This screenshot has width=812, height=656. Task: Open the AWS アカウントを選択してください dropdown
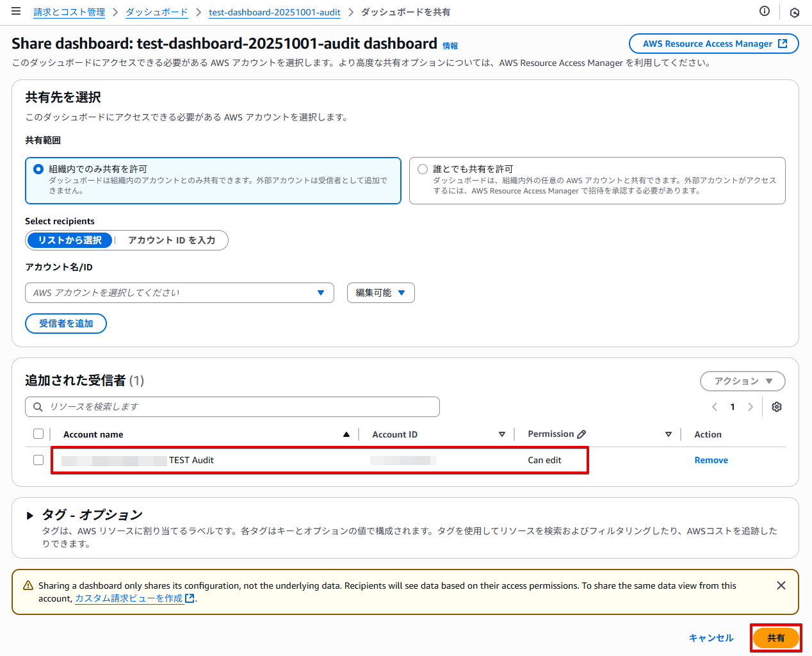[179, 293]
